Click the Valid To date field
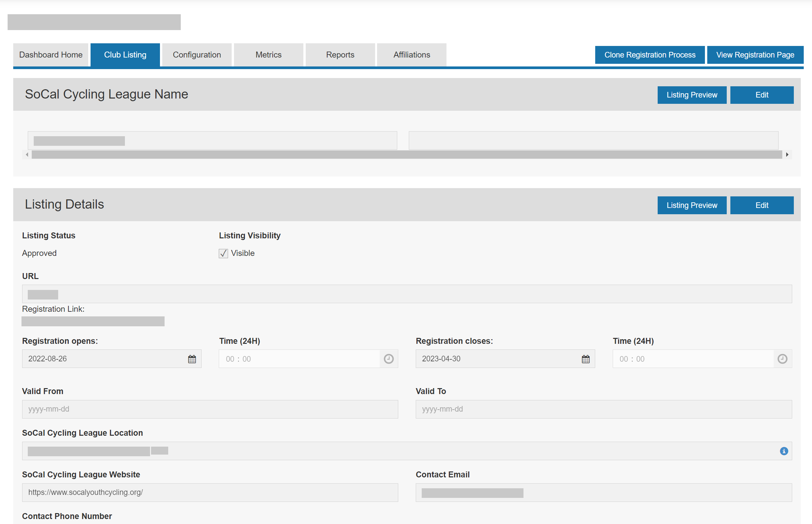Viewport: 812px width, 524px height. click(603, 409)
